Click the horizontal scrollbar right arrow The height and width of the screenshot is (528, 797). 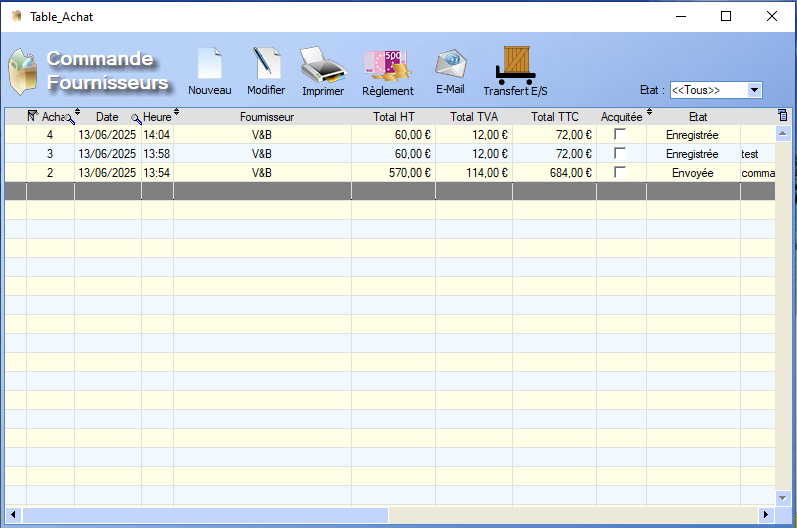point(765,514)
